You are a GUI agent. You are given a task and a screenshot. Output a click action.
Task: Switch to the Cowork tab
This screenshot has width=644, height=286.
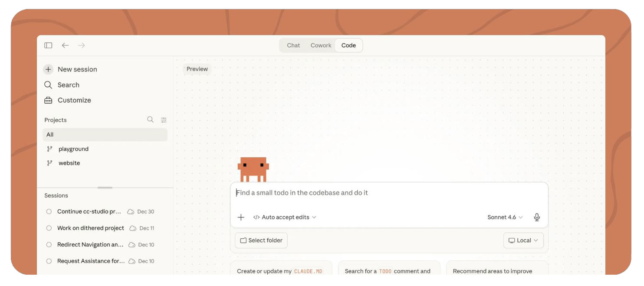tap(321, 45)
